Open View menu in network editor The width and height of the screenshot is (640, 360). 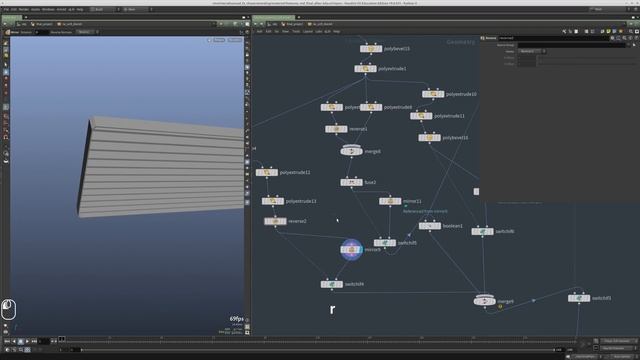coord(285,31)
